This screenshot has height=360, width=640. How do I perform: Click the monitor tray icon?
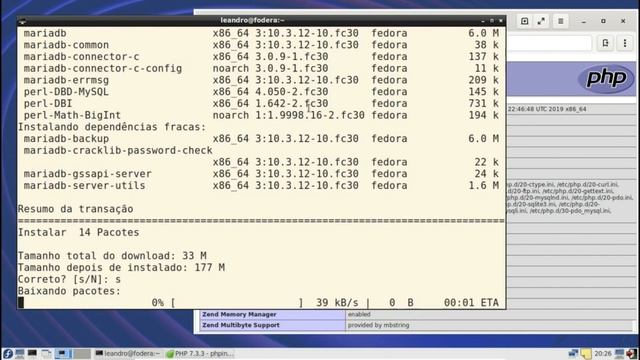click(x=620, y=353)
